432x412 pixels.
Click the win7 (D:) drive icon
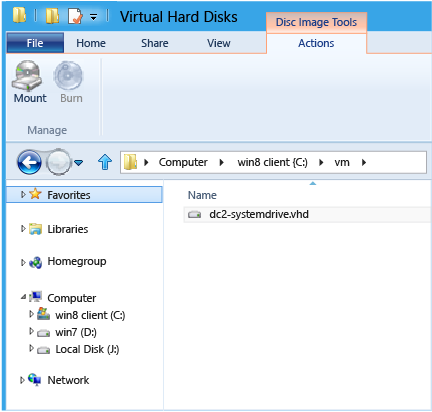point(43,333)
